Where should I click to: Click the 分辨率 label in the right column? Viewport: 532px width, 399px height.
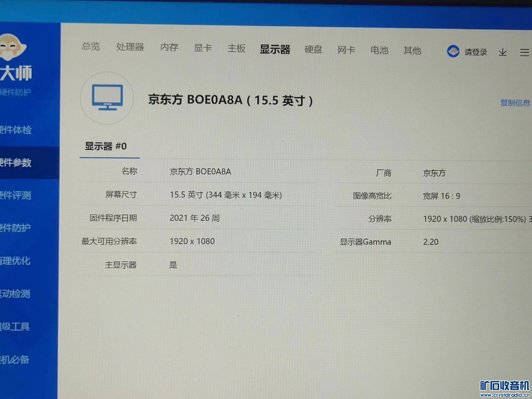(380, 219)
